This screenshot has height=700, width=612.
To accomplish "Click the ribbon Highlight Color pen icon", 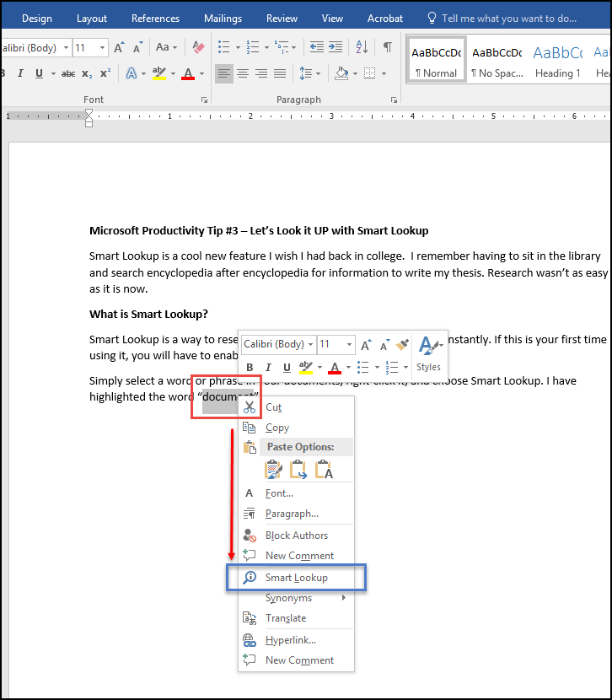I will (158, 73).
